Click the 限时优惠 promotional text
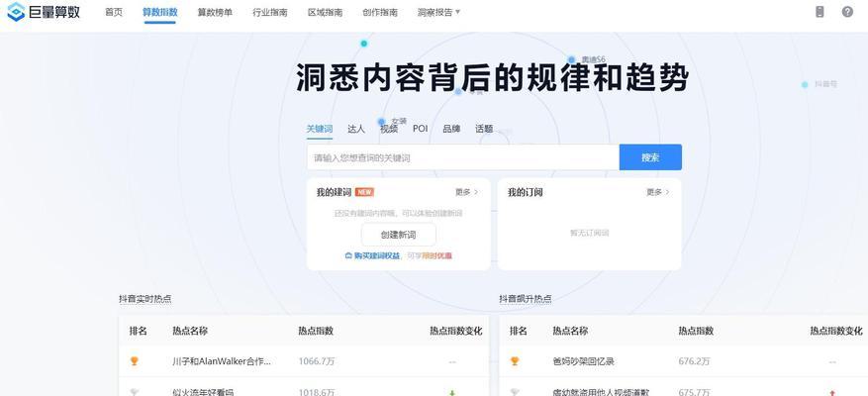This screenshot has height=396, width=868. pyautogui.click(x=436, y=255)
